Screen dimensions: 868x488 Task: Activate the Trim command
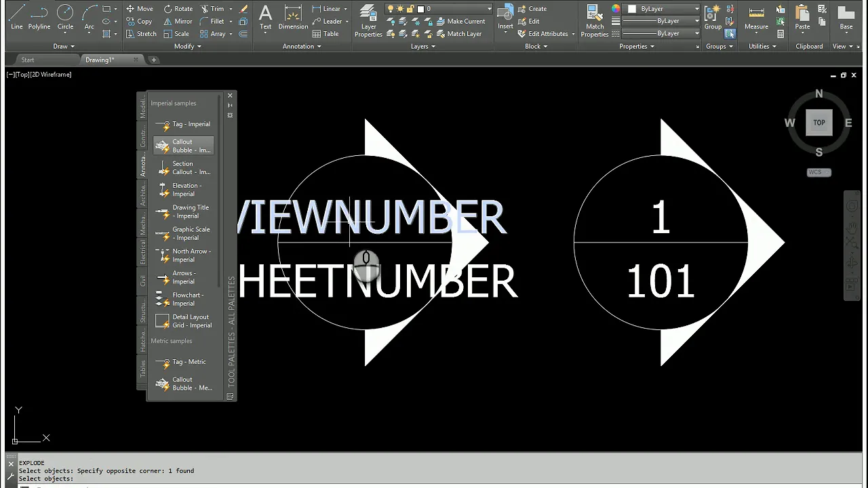click(212, 9)
